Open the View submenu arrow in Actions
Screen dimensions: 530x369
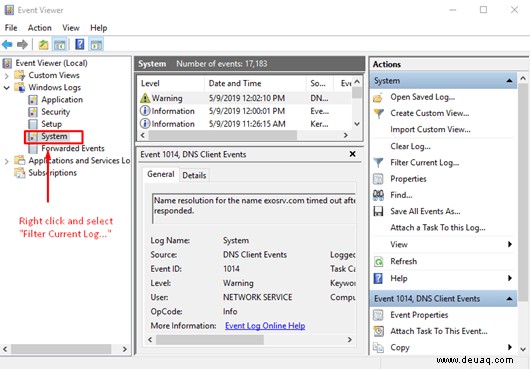510,244
